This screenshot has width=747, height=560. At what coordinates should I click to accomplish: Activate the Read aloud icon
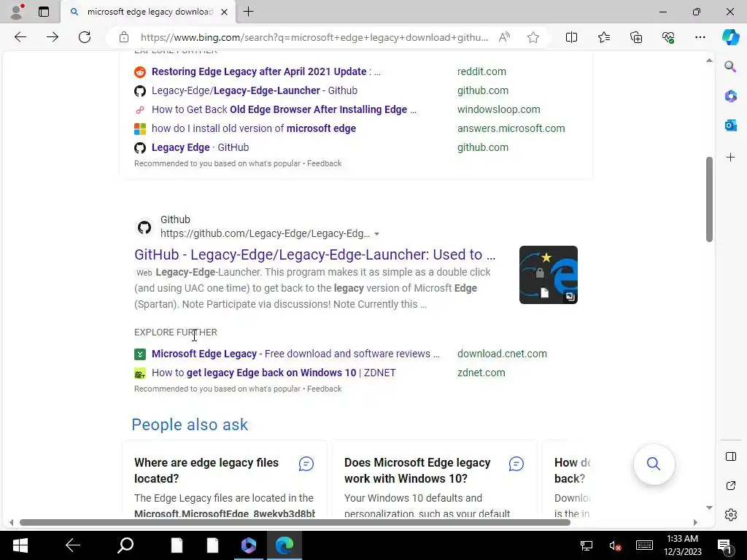504,37
